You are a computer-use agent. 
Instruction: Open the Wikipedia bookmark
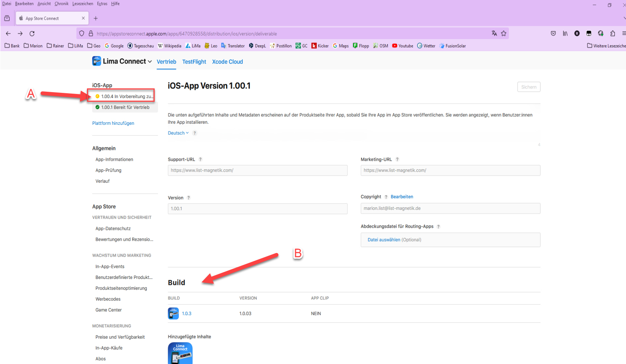(x=170, y=46)
